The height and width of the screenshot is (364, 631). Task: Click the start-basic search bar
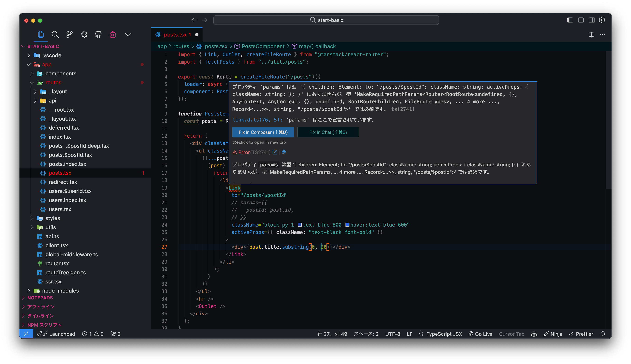click(x=326, y=20)
